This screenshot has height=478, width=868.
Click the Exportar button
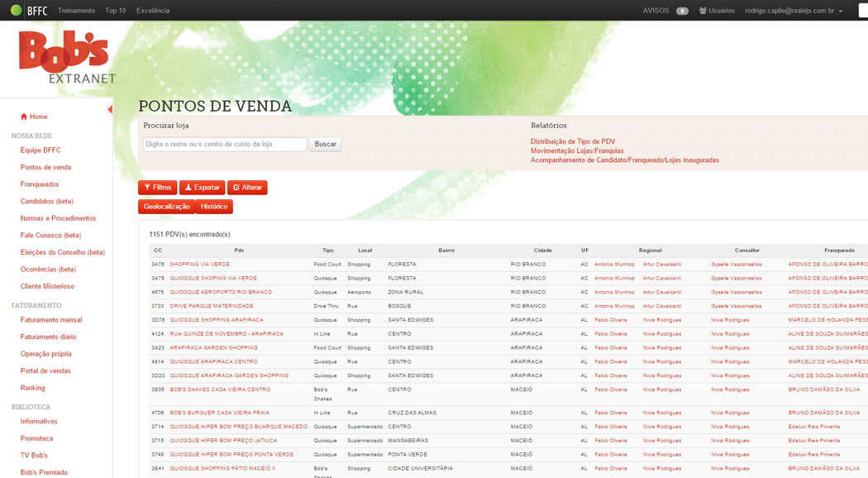tap(202, 187)
